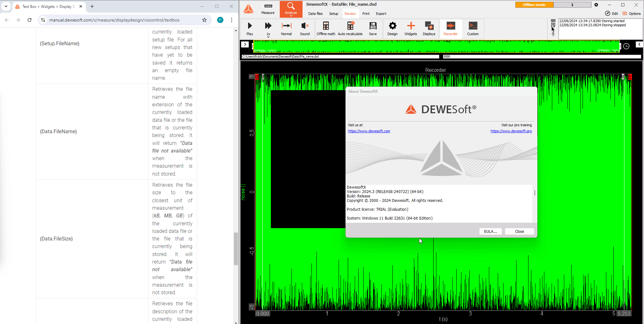Viewport: 644px width, 324px height.
Task: Go back in the Chrome browser
Action: point(7,20)
